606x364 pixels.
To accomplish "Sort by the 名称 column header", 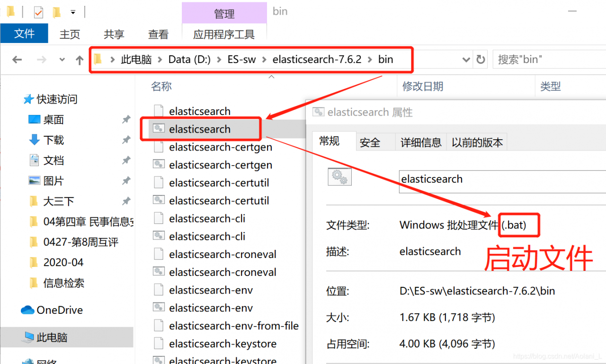I will [161, 86].
